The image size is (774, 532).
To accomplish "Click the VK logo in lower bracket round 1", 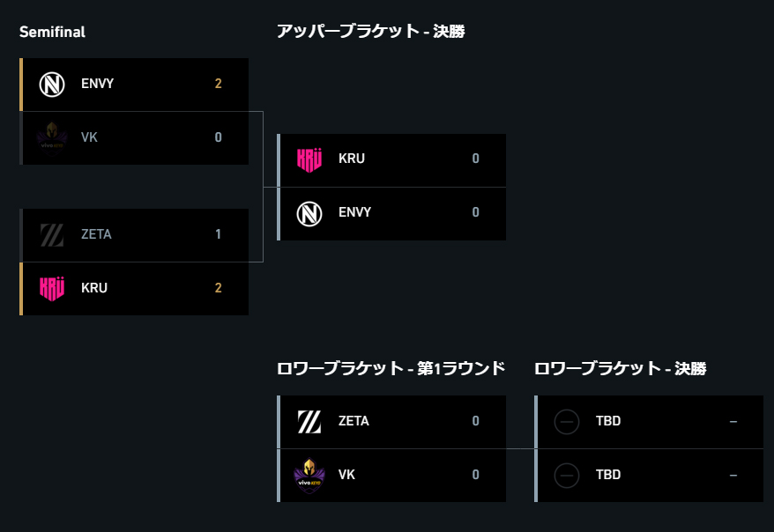I will [x=309, y=476].
